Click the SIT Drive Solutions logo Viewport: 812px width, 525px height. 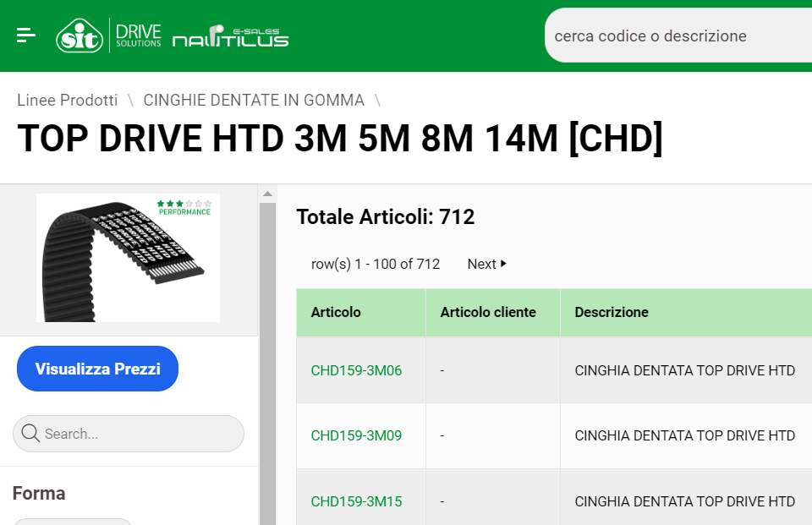(x=108, y=36)
